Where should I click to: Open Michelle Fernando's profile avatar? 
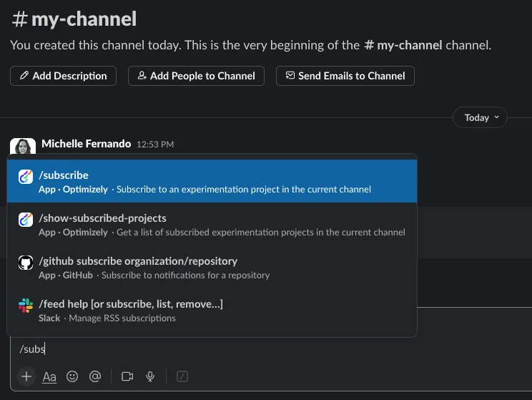coord(23,146)
